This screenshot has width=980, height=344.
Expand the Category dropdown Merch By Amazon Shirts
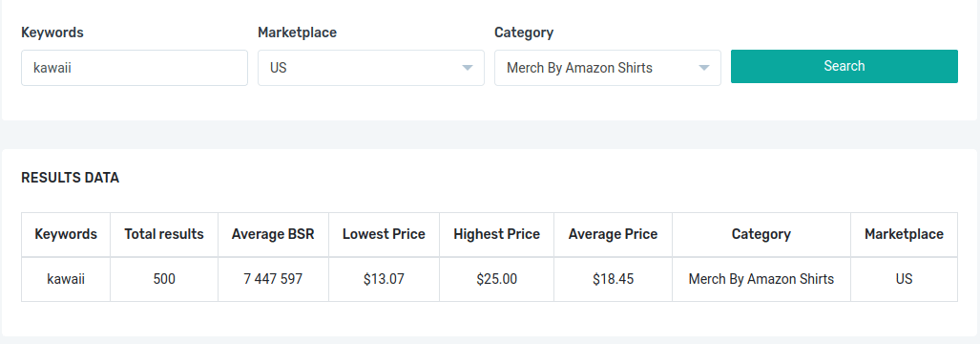point(608,68)
